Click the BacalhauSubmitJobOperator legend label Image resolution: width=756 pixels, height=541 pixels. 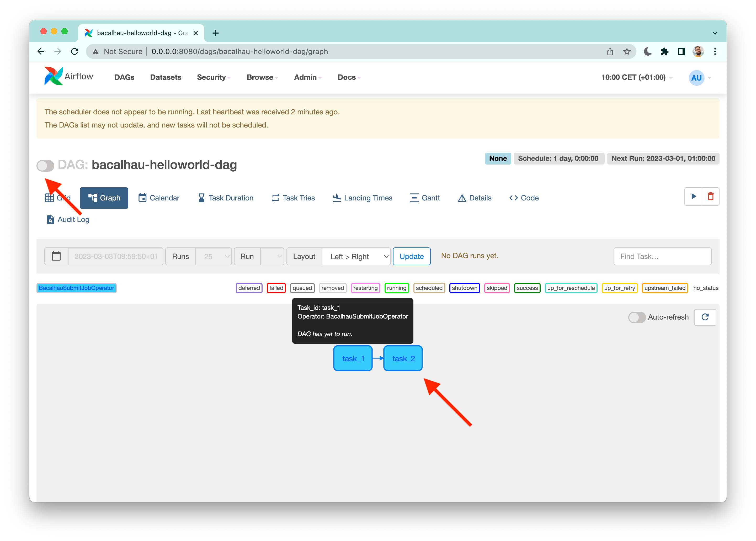(76, 288)
